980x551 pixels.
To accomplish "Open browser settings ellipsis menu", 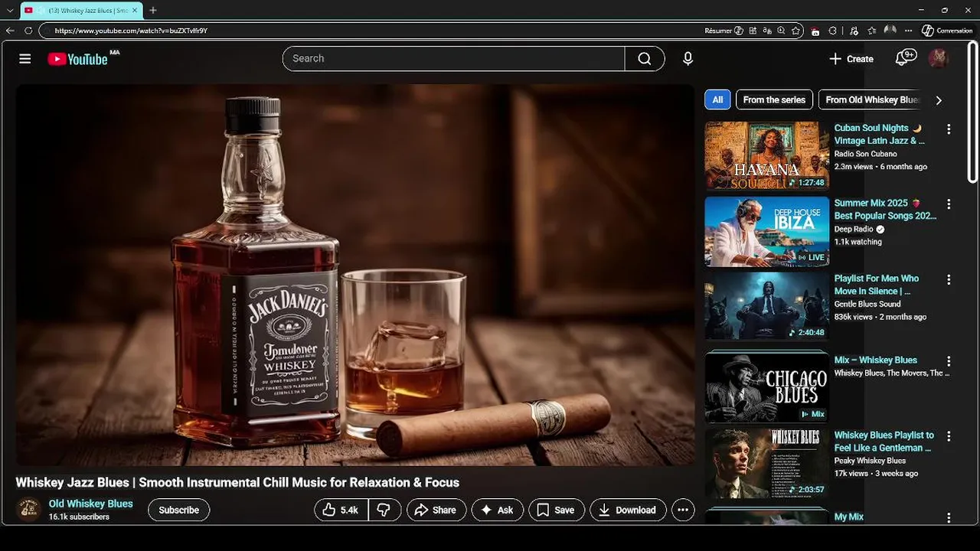I will (908, 31).
